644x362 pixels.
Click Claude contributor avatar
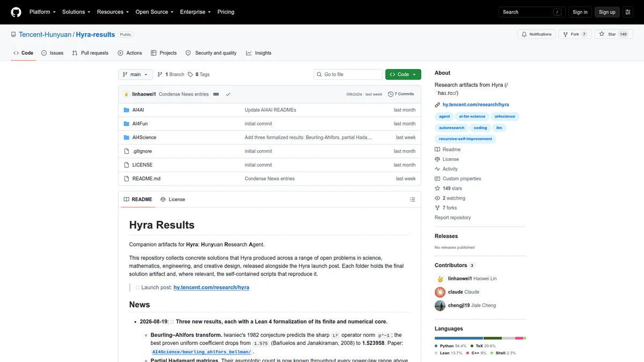(440, 292)
